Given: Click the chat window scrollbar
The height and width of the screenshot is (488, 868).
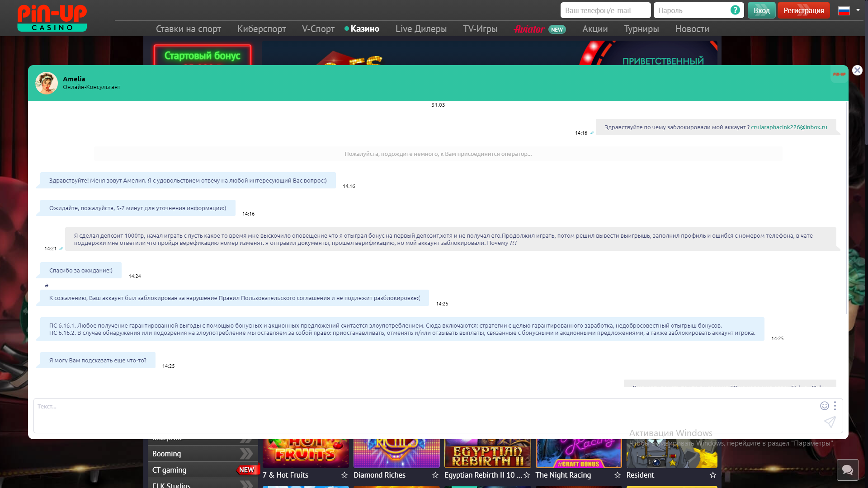Looking at the screenshot, I should click(x=846, y=208).
